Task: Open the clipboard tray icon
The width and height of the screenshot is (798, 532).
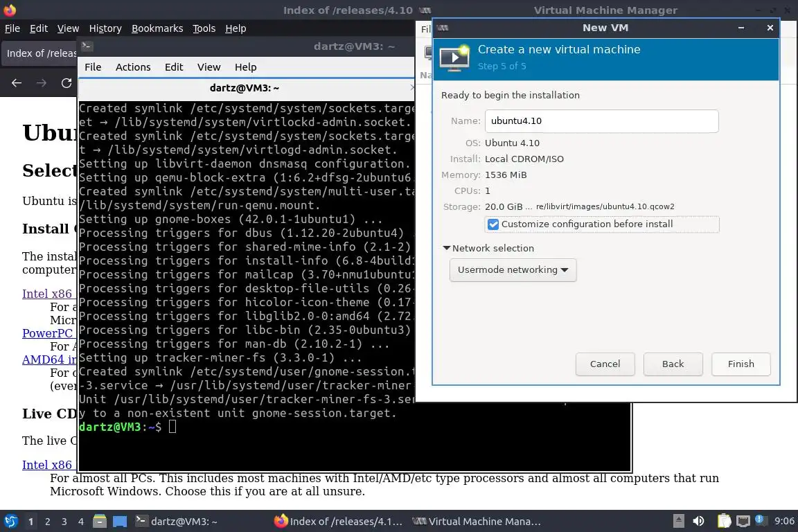Action: 724,521
